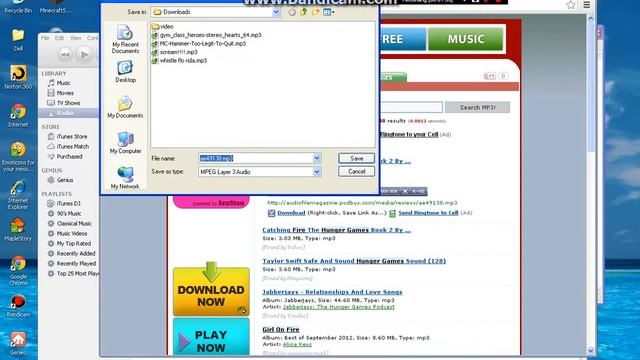This screenshot has height=360, width=640.
Task: Create new folder in save dialog
Action: [x=316, y=12]
